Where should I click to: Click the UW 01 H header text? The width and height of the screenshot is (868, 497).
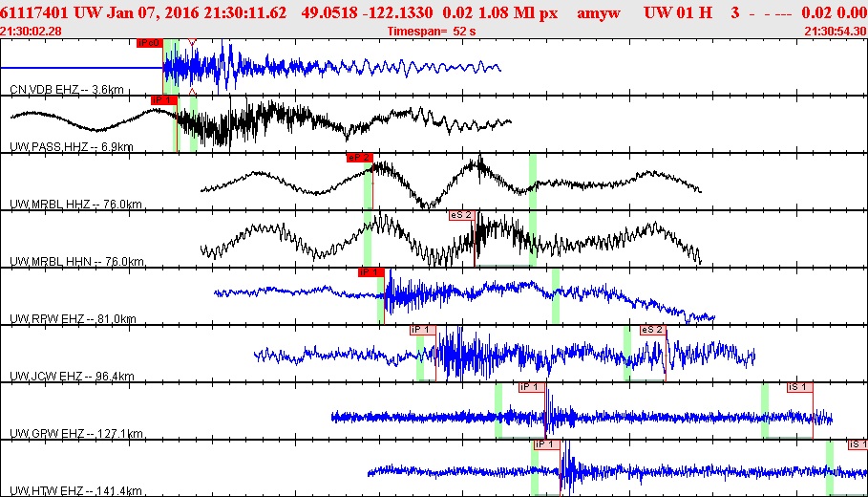(x=678, y=12)
